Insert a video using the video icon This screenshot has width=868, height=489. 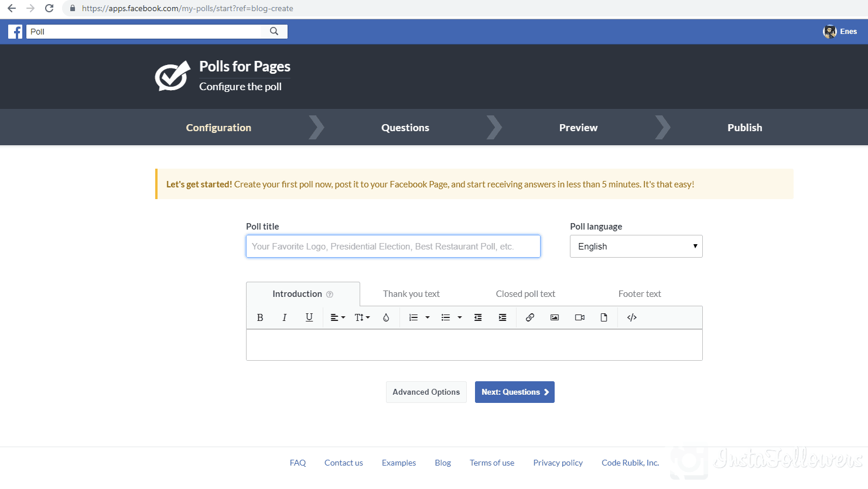(x=579, y=317)
